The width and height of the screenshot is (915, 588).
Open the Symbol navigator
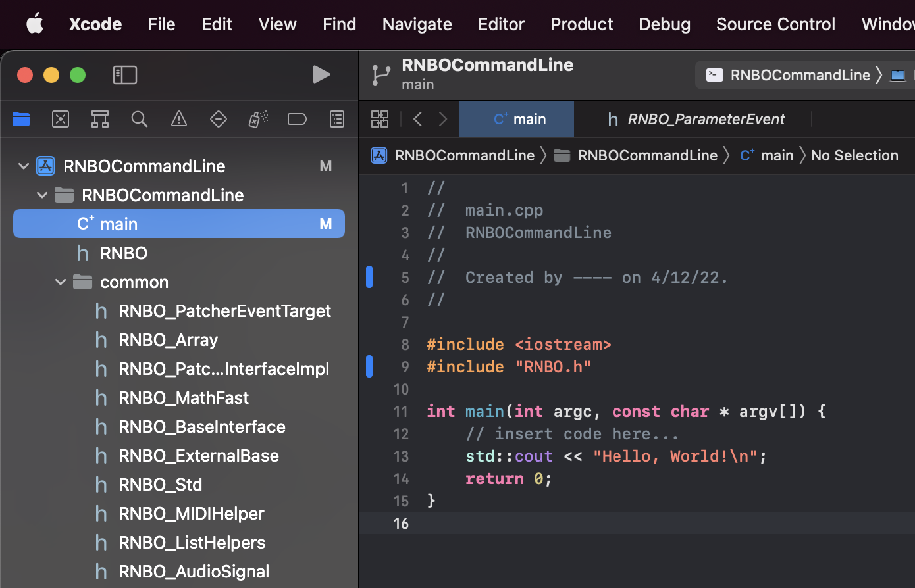(100, 119)
